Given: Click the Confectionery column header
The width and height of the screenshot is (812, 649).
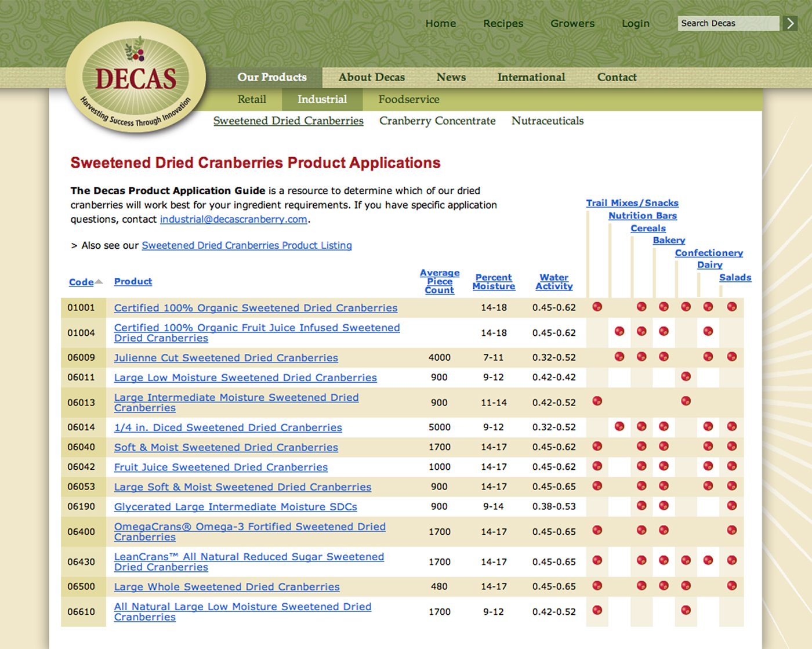Looking at the screenshot, I should pos(709,253).
